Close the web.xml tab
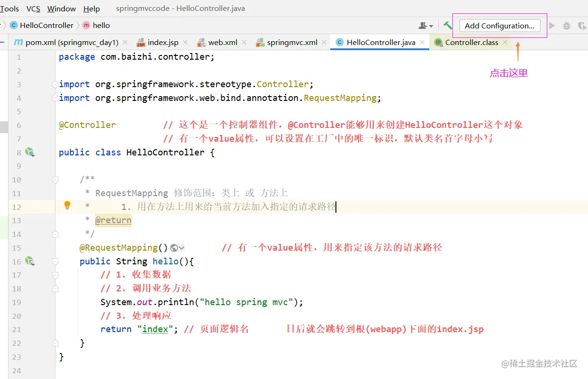Screen dimensions: 588x379 (244, 42)
